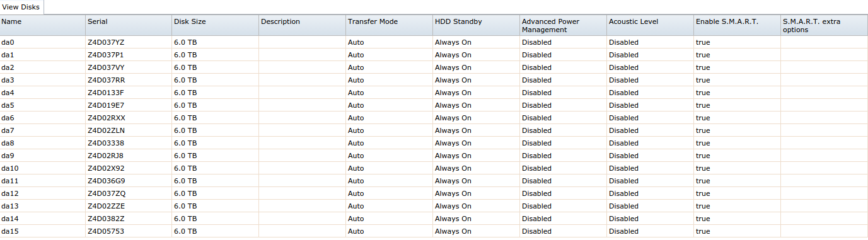Click S.M.A.R.T. extra options column header
Screen dimensions: 868x240
[x=825, y=25]
